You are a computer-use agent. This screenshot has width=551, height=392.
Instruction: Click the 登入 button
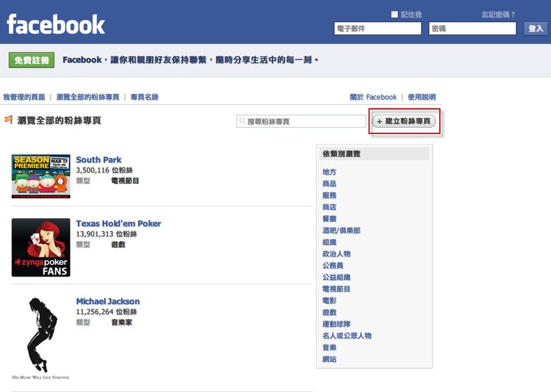536,28
